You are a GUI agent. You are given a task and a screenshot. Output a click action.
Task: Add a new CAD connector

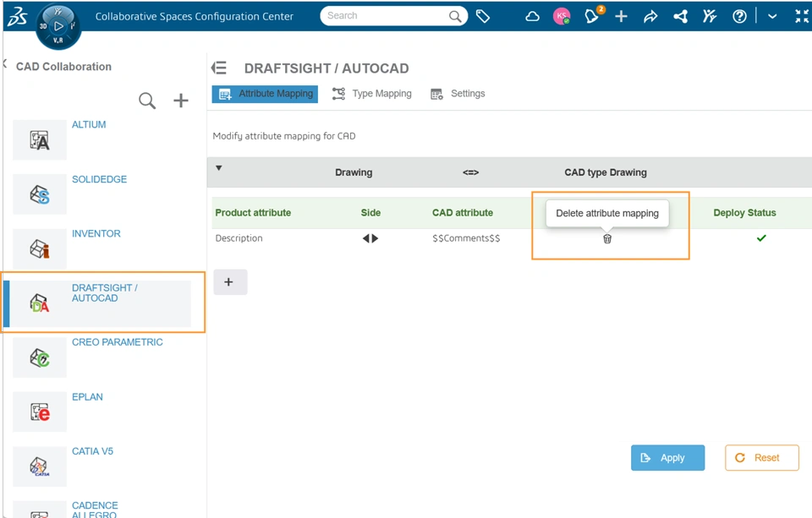click(181, 101)
